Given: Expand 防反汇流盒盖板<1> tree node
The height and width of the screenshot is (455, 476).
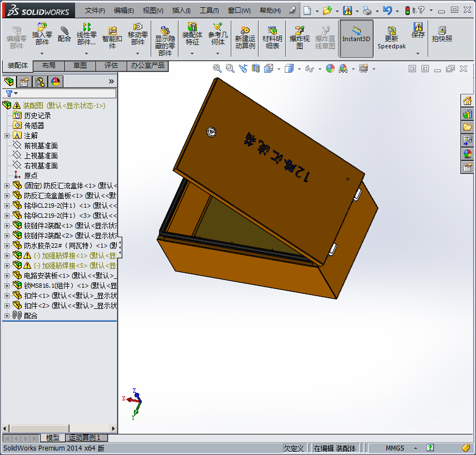Looking at the screenshot, I should pos(7,196).
